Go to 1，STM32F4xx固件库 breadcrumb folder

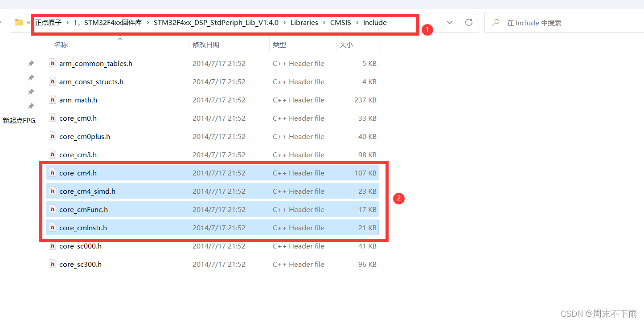pyautogui.click(x=107, y=23)
